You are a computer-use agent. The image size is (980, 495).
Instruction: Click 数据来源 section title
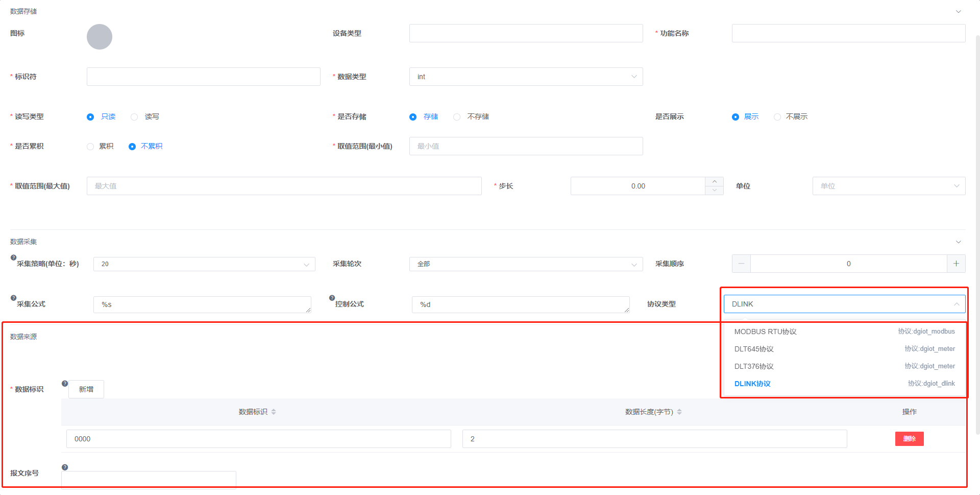23,337
